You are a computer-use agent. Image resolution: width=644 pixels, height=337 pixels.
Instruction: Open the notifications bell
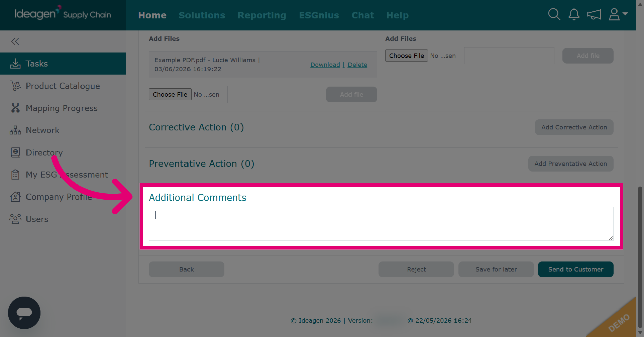574,15
